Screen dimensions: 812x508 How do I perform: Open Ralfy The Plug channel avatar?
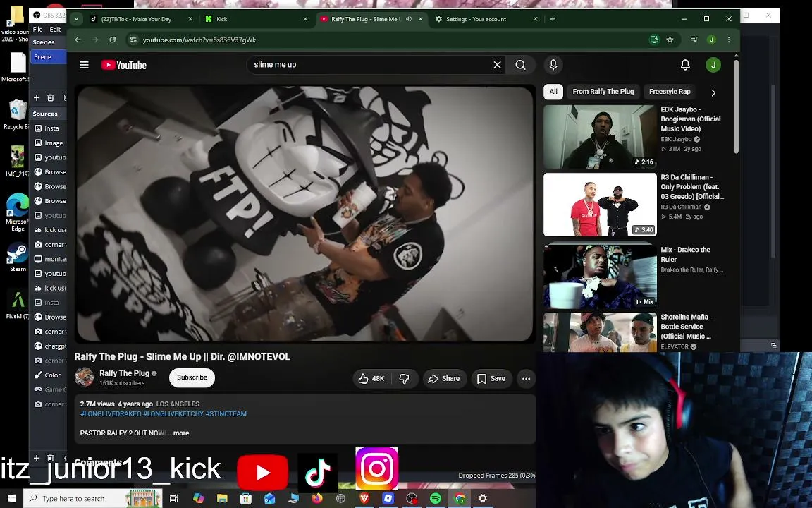point(84,377)
